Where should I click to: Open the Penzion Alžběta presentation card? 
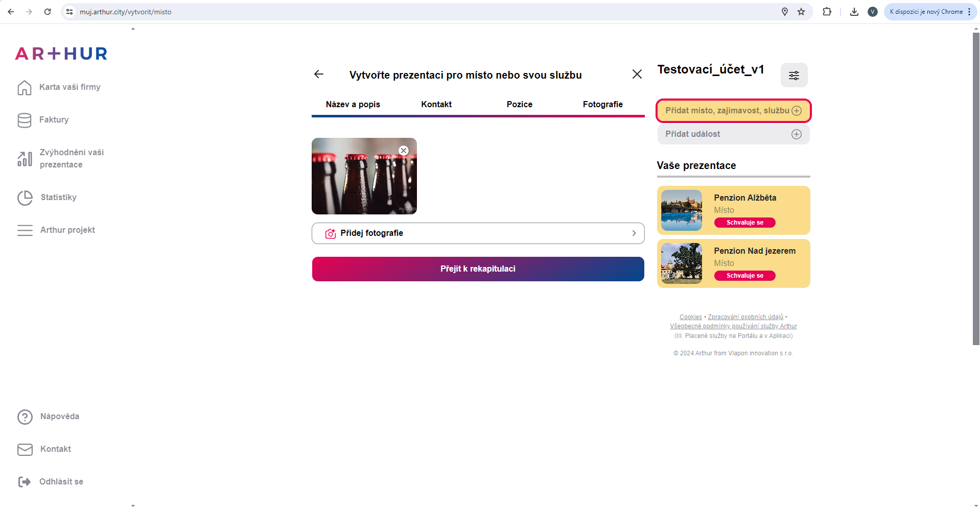click(x=733, y=210)
